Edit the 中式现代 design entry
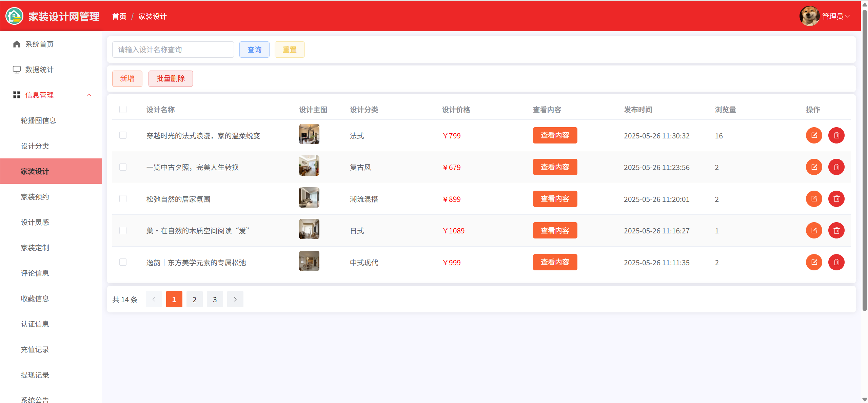 click(x=814, y=262)
